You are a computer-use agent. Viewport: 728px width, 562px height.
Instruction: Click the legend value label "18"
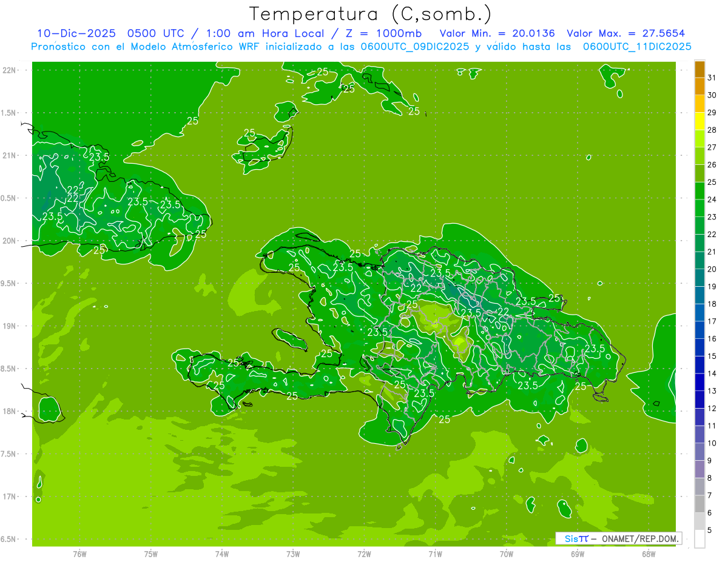[712, 304]
